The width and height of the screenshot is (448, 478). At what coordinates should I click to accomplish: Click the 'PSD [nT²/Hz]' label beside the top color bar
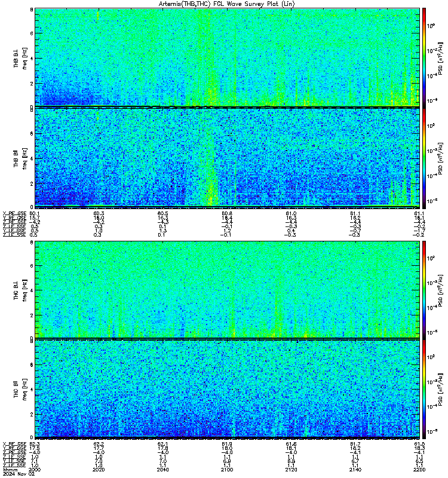pyautogui.click(x=441, y=57)
